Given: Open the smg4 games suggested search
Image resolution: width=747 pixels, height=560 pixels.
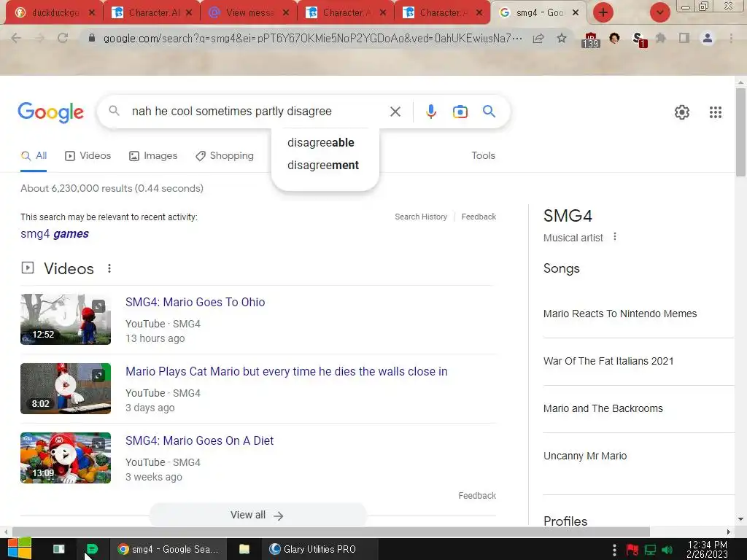Looking at the screenshot, I should [x=54, y=234].
